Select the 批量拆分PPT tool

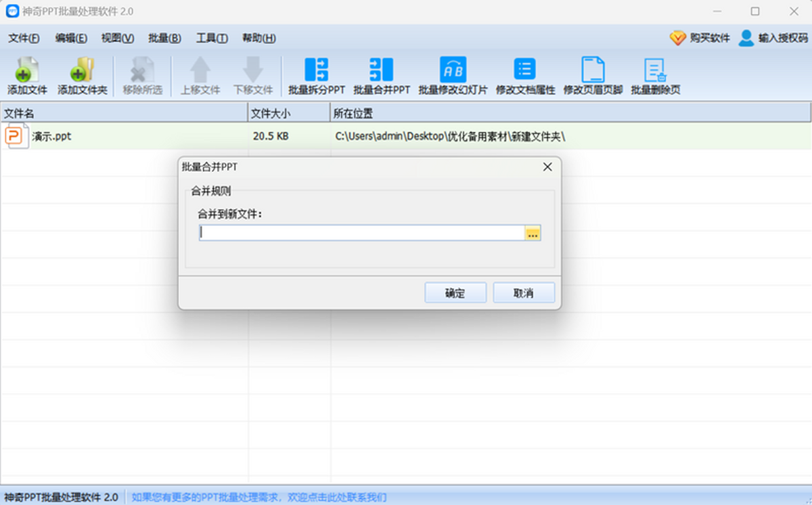point(317,70)
